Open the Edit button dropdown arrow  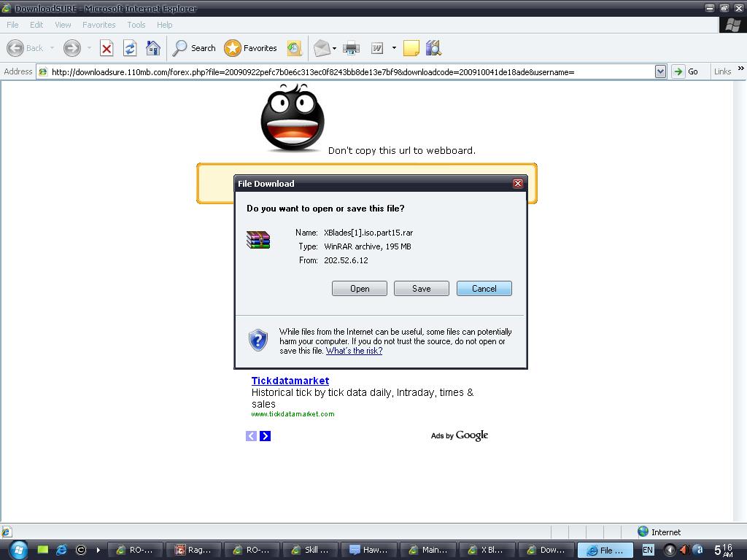coord(394,47)
